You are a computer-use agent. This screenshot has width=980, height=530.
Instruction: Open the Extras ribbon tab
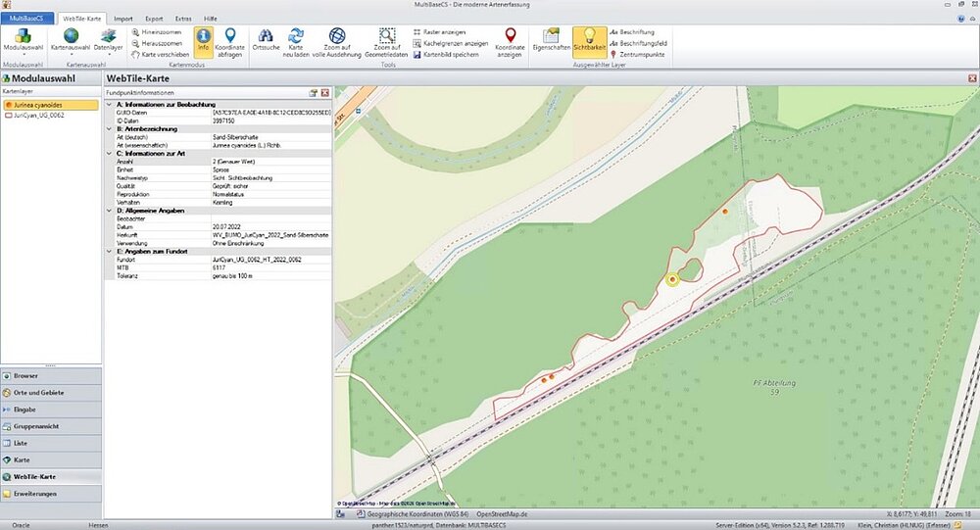click(183, 19)
